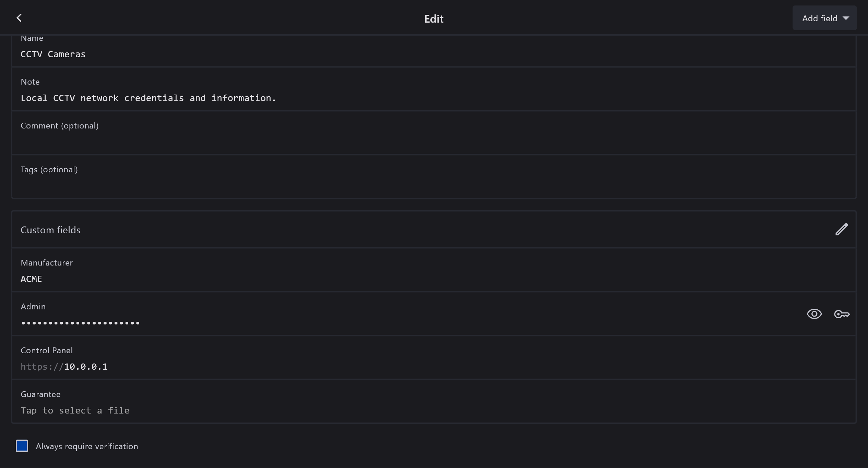Click the pencil icon beside Custom fields
The width and height of the screenshot is (868, 468).
tap(841, 230)
